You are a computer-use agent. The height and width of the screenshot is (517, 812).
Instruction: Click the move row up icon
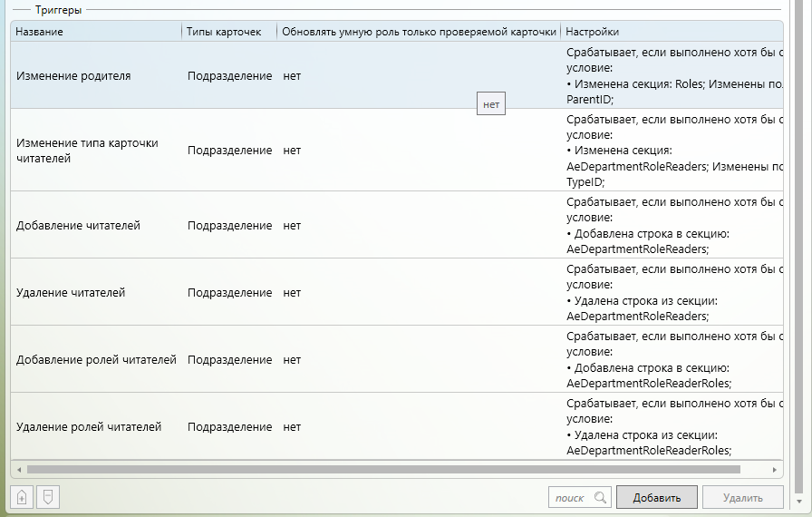click(x=22, y=497)
